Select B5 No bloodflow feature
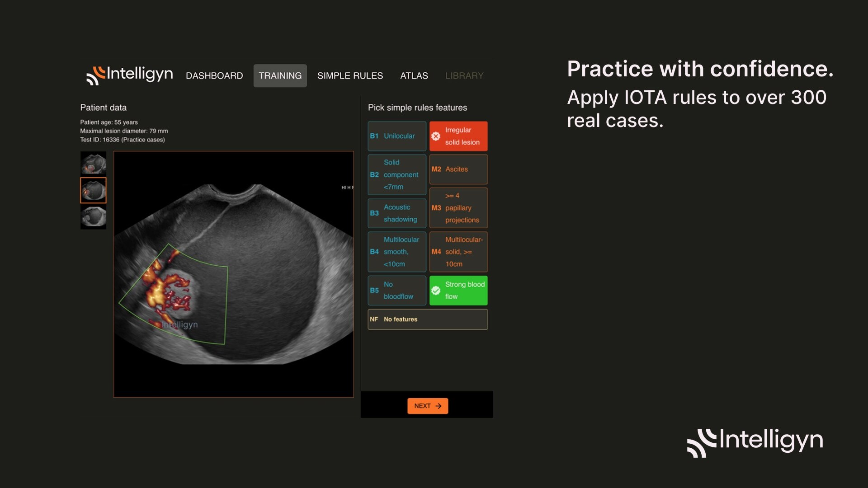Viewport: 868px width, 488px height. 396,291
